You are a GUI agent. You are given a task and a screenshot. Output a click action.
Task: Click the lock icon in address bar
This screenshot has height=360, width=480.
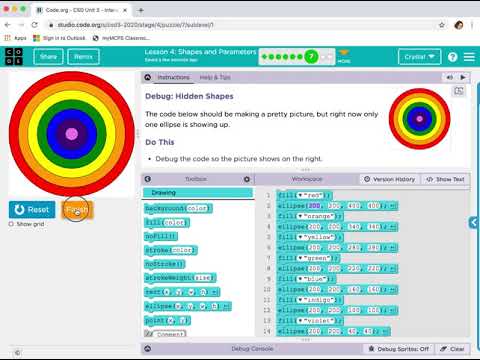point(51,25)
